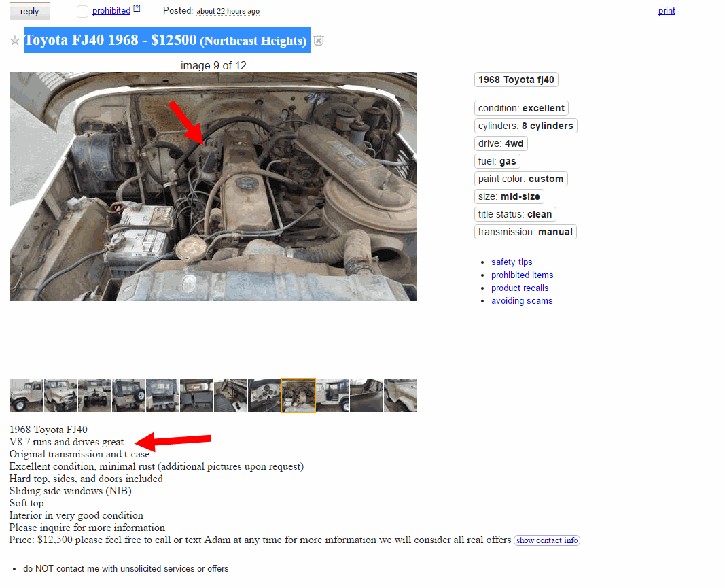
Task: Select the fourth thumbnail showing rear spare tire
Action: coord(128,396)
